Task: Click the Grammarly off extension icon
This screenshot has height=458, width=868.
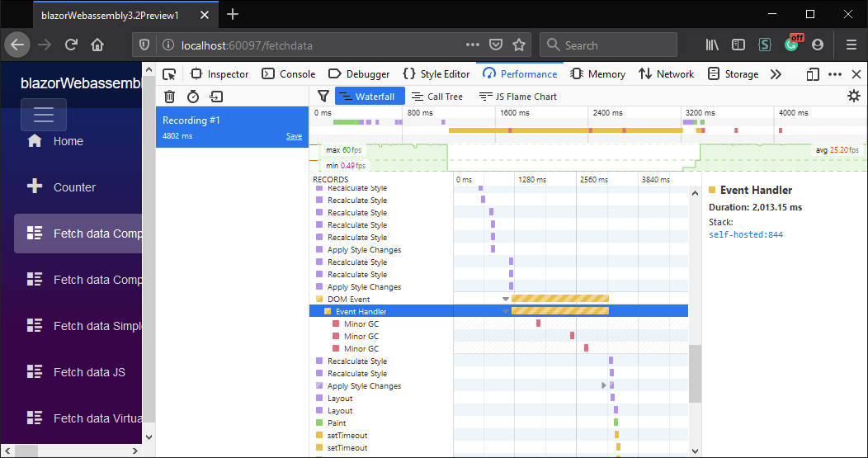Action: click(x=793, y=44)
